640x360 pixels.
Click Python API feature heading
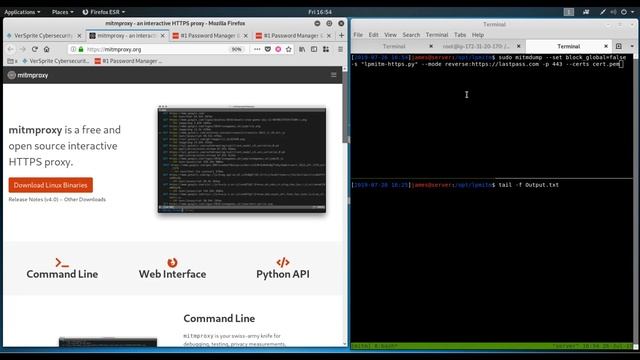[x=283, y=274]
